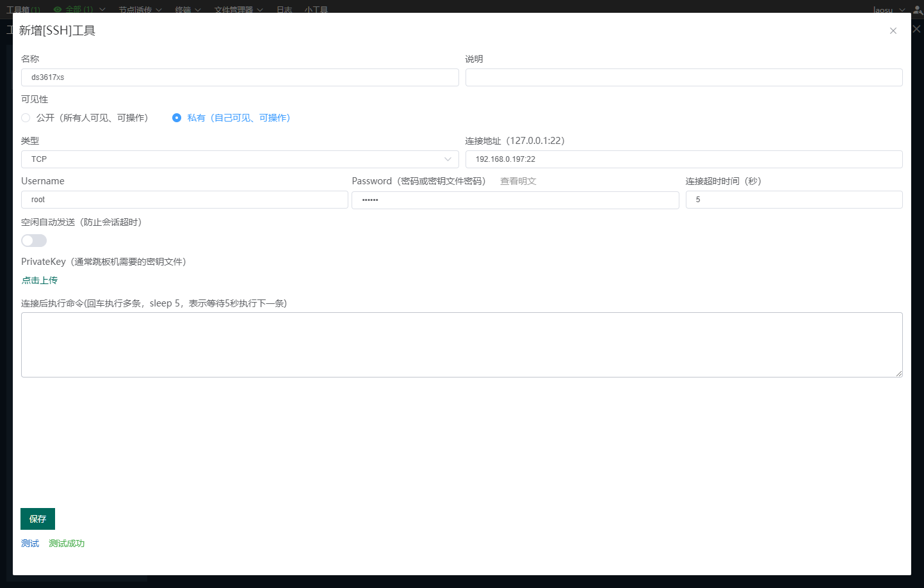Close the 新增[SSH]工具 dialog

[x=893, y=30]
